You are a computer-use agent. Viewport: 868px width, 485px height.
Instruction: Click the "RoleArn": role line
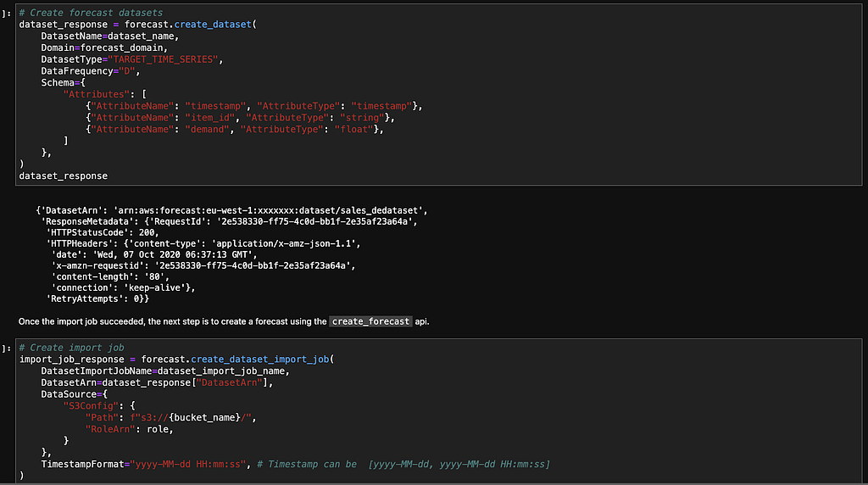point(129,429)
